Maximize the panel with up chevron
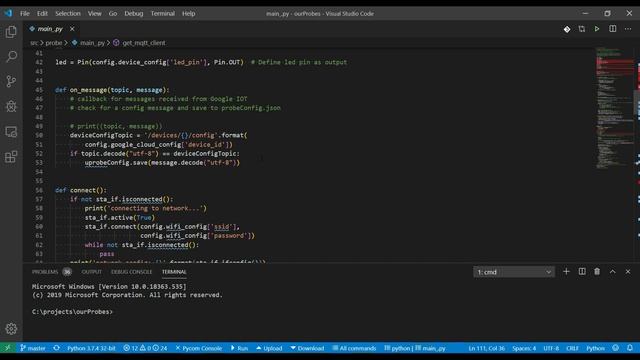The width and height of the screenshot is (640, 360). 613,271
